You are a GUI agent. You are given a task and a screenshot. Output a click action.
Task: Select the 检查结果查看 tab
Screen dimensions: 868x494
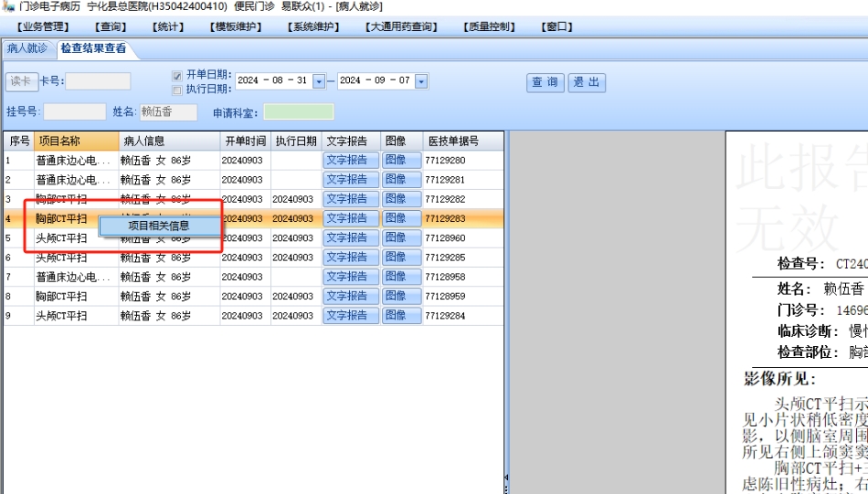93,48
